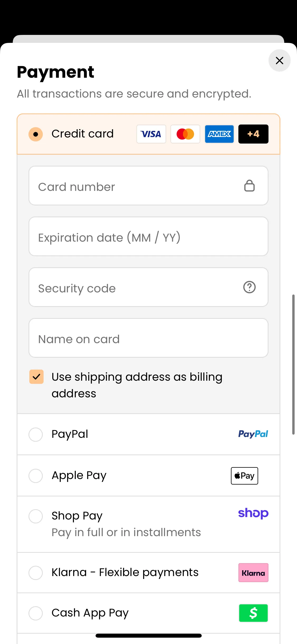This screenshot has height=644, width=297.
Task: Click the pink Klarna badge
Action: (x=253, y=573)
